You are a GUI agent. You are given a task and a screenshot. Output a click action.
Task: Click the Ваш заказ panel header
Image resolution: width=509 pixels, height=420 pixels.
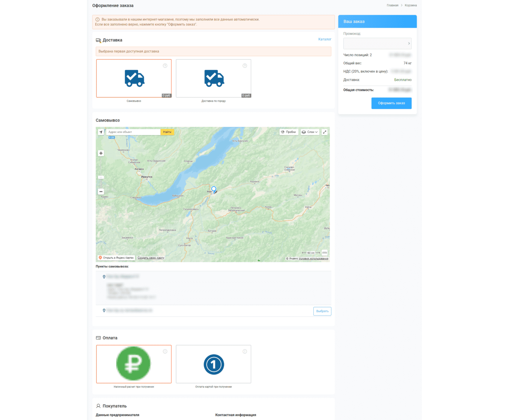coord(377,22)
